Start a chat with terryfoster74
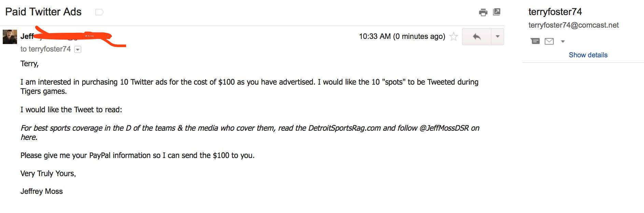The width and height of the screenshot is (644, 213). (x=535, y=41)
